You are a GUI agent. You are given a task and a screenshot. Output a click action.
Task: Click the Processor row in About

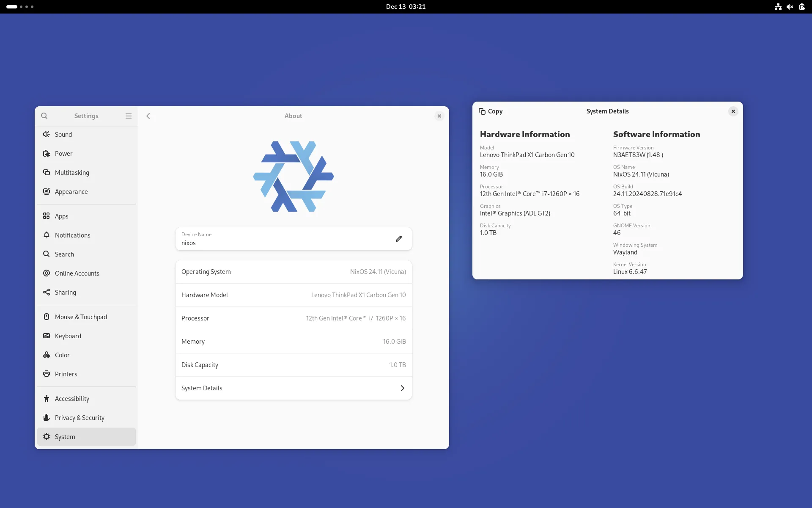click(x=294, y=318)
